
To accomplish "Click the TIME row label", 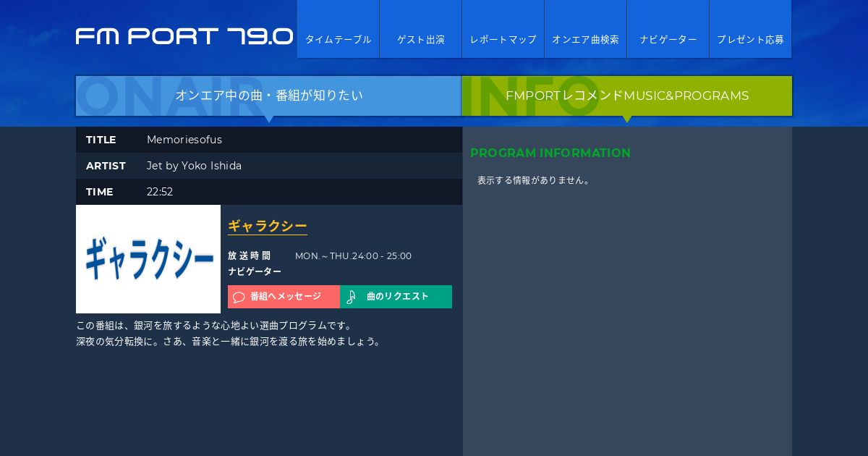I will [x=100, y=192].
